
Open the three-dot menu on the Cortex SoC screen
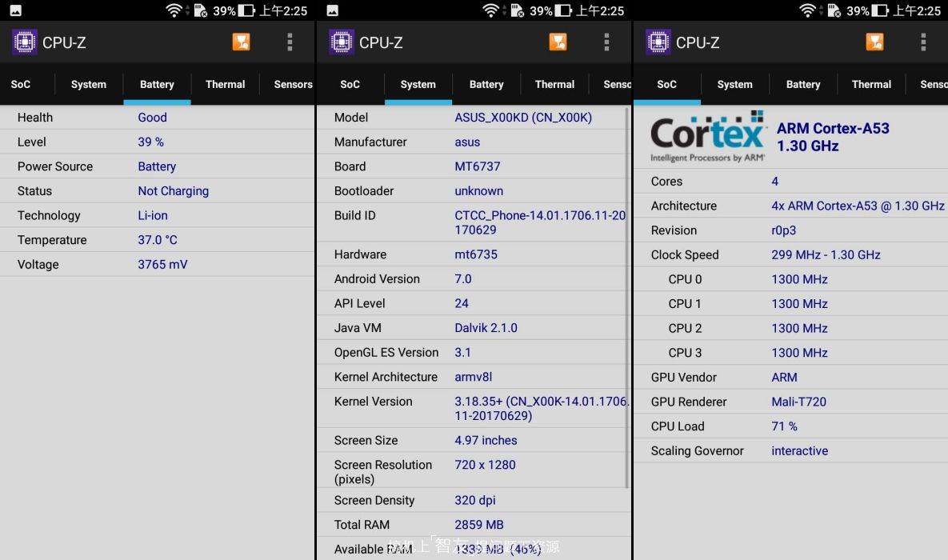(x=923, y=42)
